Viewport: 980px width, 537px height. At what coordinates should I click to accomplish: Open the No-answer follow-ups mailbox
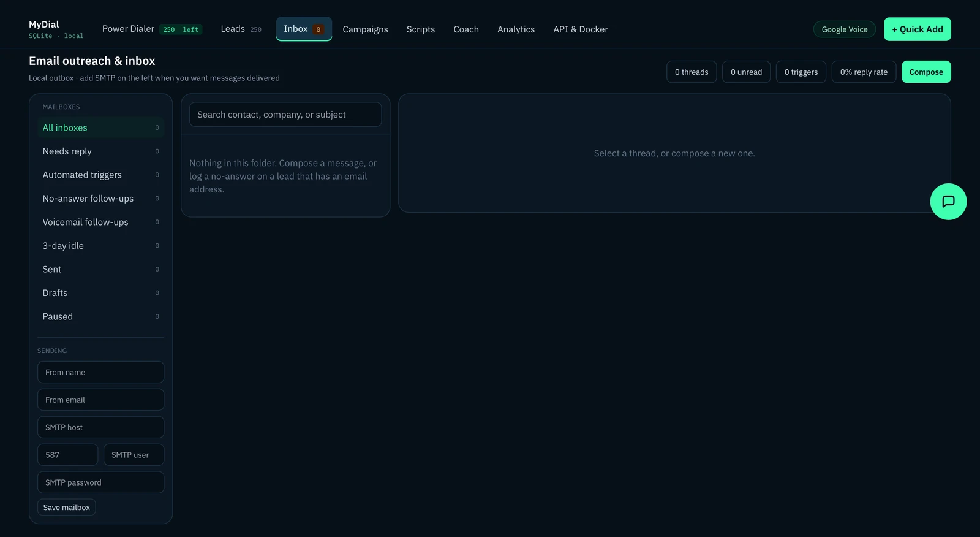point(101,199)
